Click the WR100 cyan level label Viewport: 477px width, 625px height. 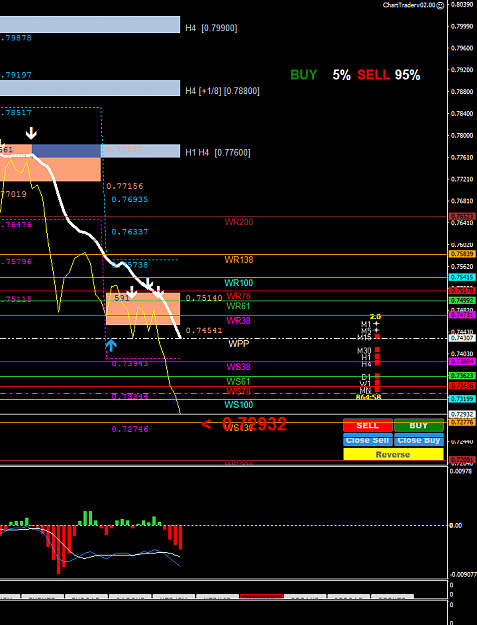click(x=239, y=283)
